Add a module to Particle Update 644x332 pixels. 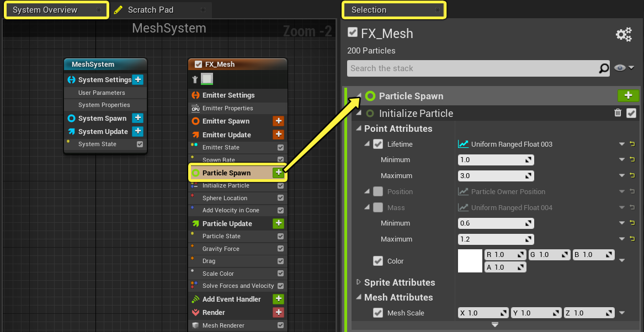[279, 223]
